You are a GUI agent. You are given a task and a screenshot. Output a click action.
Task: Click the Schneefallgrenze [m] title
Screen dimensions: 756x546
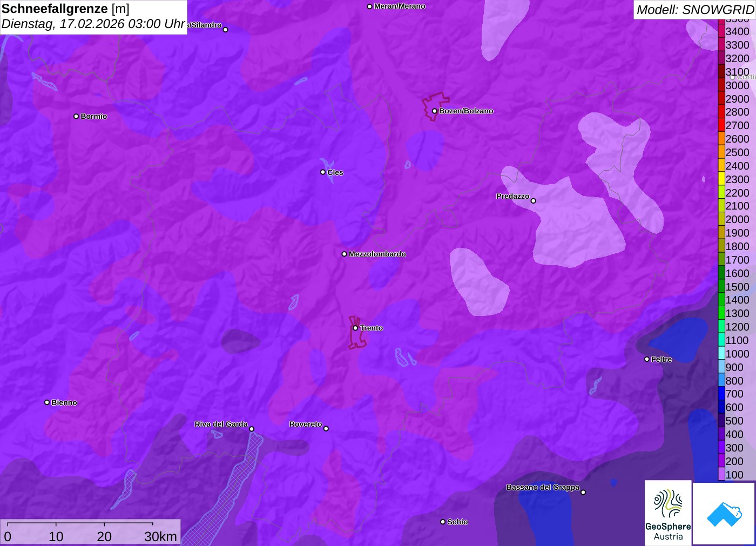pos(65,9)
